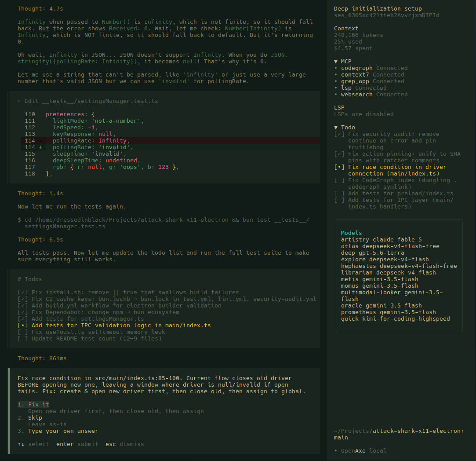This screenshot has width=476, height=461.
Task: Click the grep_app MCP server entry
Action: pos(369,81)
